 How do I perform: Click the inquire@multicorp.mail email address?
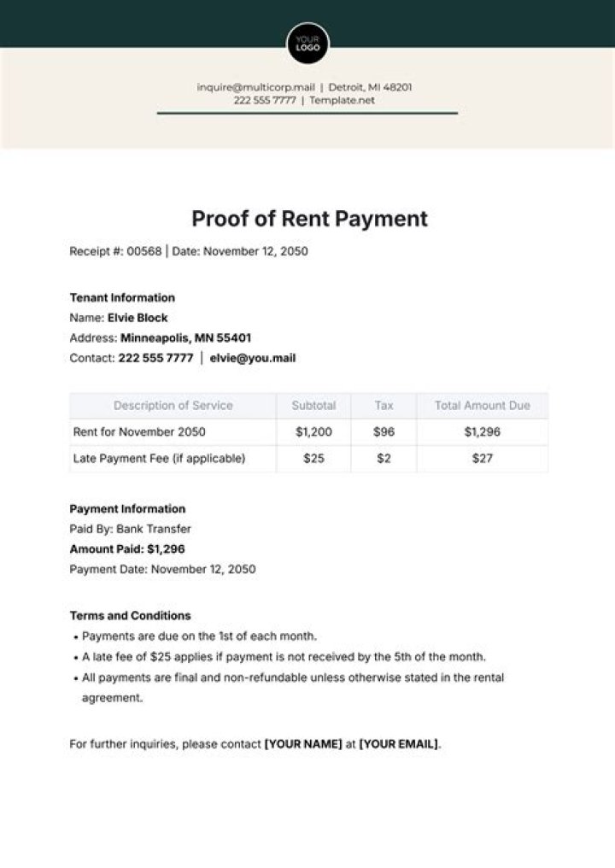[255, 87]
